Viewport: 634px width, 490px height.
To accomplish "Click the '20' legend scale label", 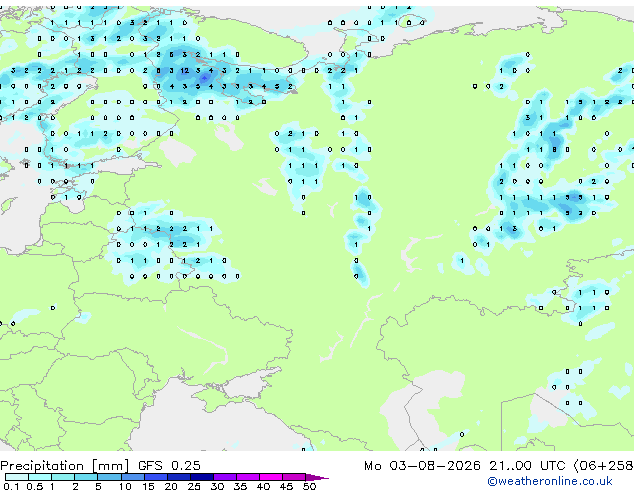I will [171, 486].
